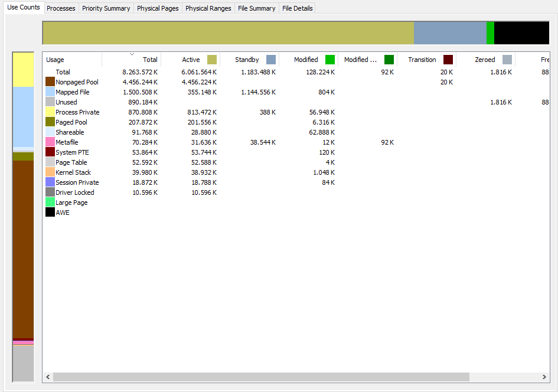Click the Driver Locked gray swatch

(x=50, y=192)
